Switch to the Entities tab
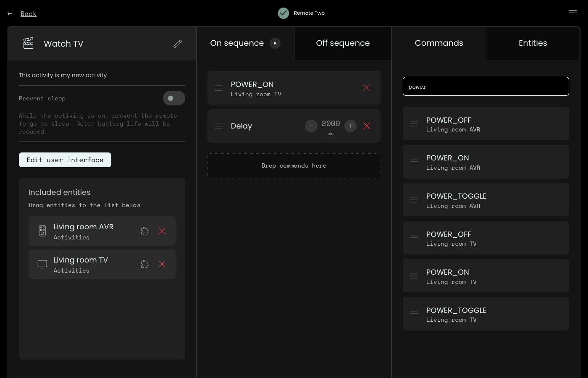 (x=533, y=43)
